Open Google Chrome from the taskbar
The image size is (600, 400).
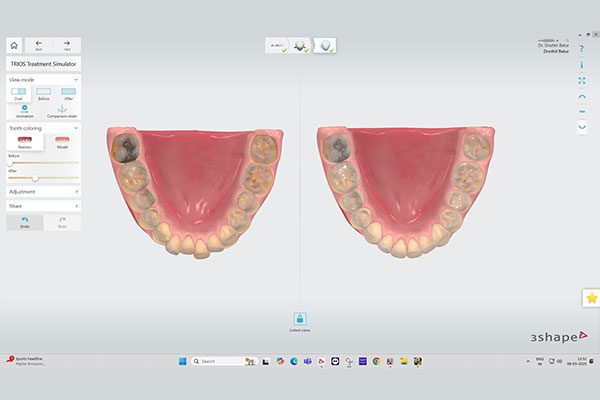click(377, 361)
